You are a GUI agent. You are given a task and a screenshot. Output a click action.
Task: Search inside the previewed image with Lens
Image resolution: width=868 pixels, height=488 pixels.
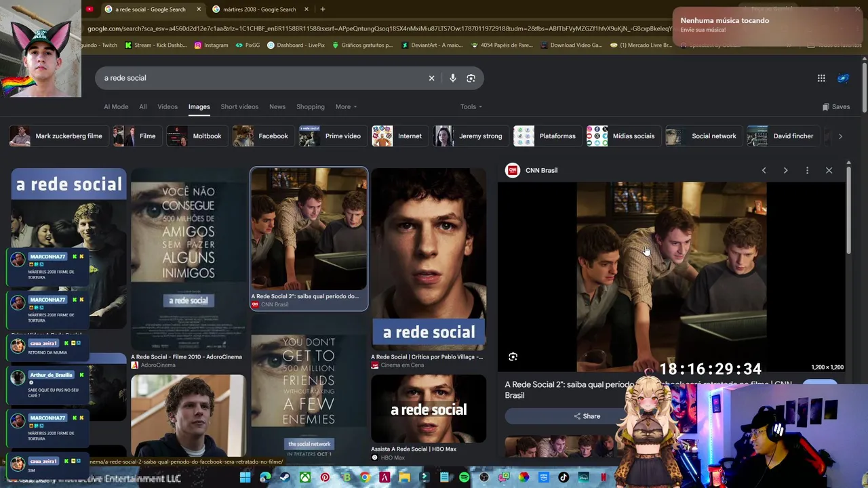[x=513, y=357]
